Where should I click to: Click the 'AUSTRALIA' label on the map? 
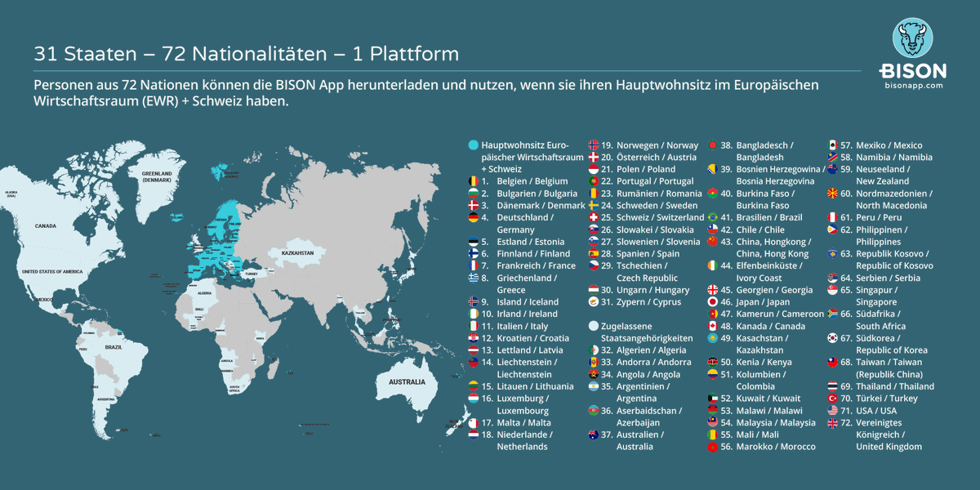pyautogui.click(x=407, y=382)
